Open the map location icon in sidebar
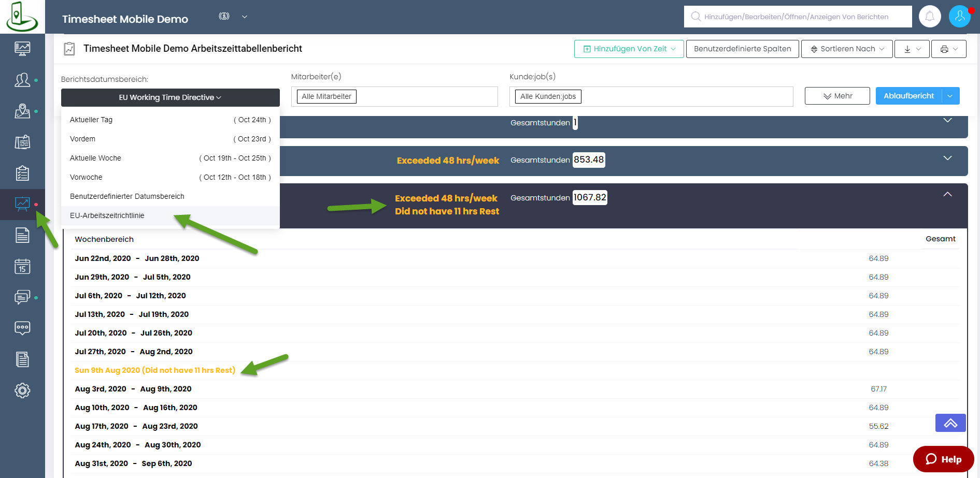The image size is (980, 478). 22,111
